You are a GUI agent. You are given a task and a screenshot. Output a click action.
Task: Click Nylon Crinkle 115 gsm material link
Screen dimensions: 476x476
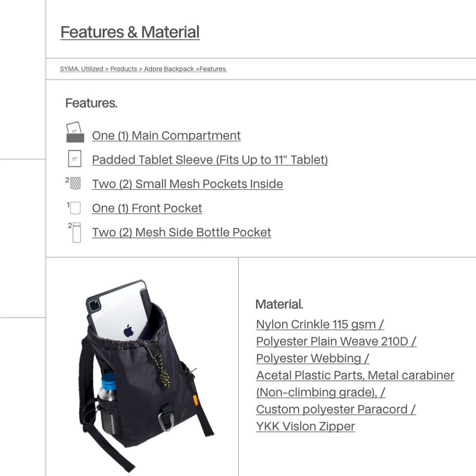pos(320,324)
